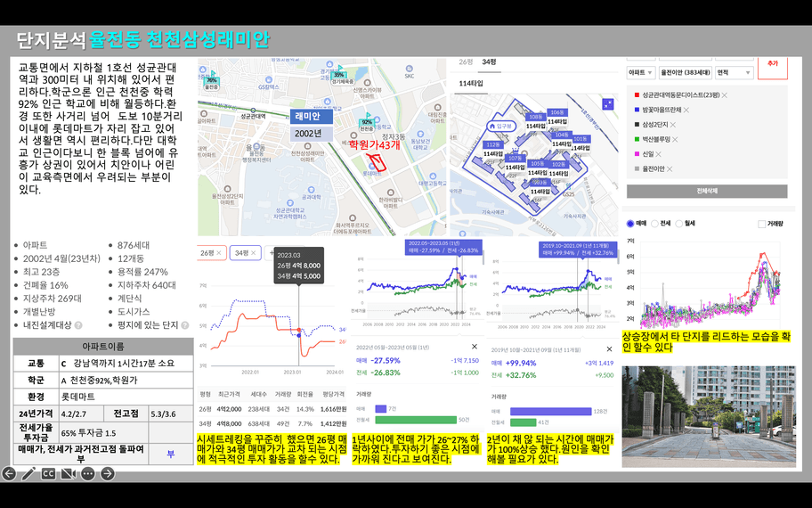Click the red 학원가43개 annotation text

point(374,144)
